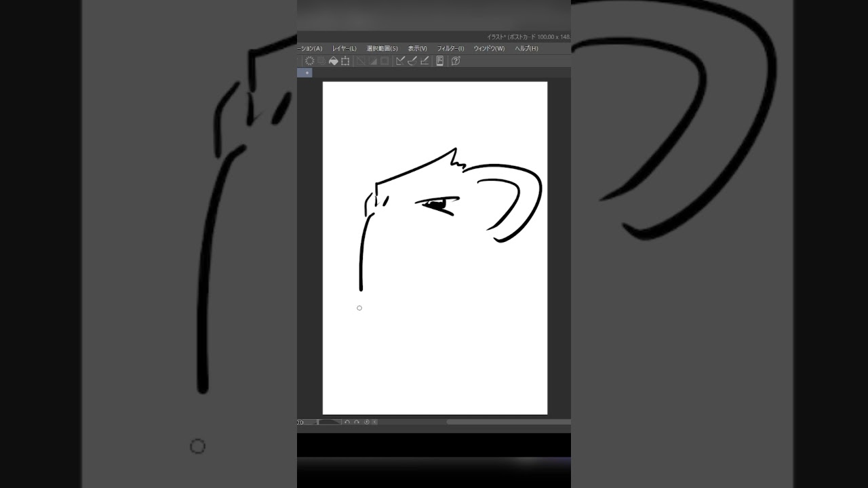
Task: Toggle Snap to Ruler
Action: click(x=400, y=61)
